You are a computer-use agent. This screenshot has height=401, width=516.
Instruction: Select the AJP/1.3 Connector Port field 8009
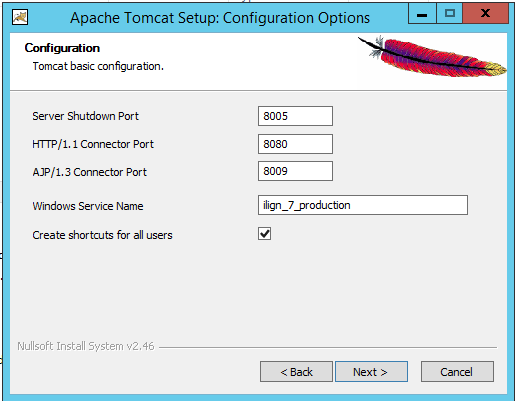pyautogui.click(x=295, y=171)
